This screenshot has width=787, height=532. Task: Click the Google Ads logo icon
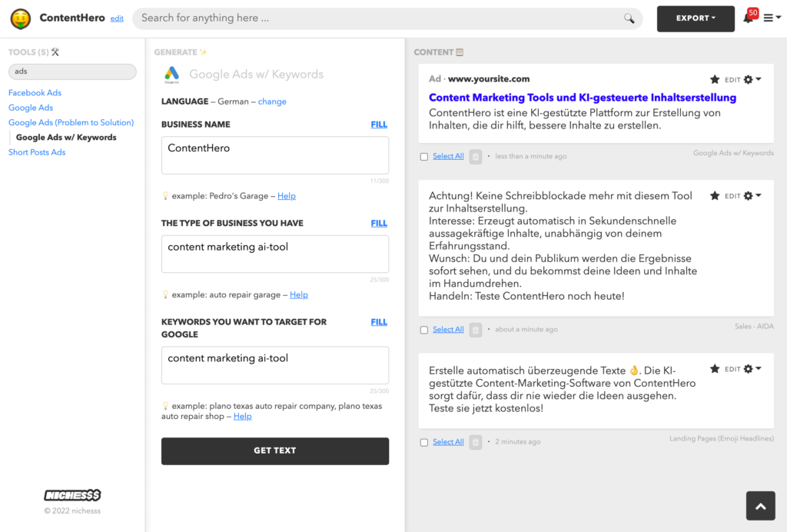(171, 75)
